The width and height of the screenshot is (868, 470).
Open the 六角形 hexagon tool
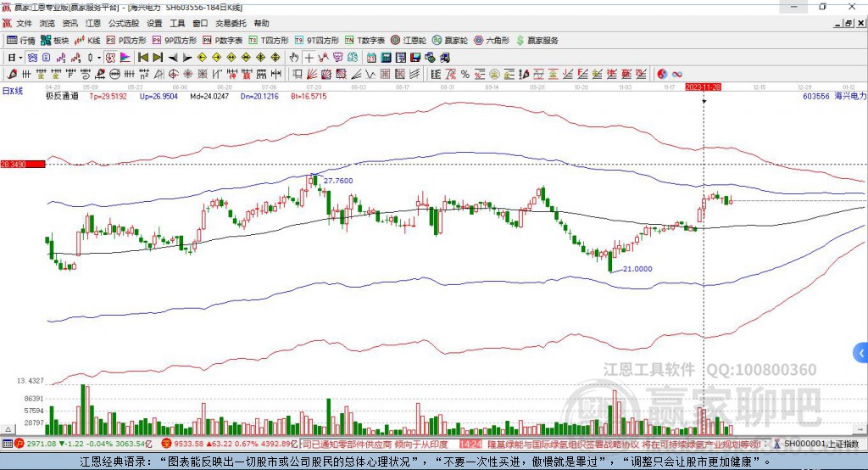(492, 41)
